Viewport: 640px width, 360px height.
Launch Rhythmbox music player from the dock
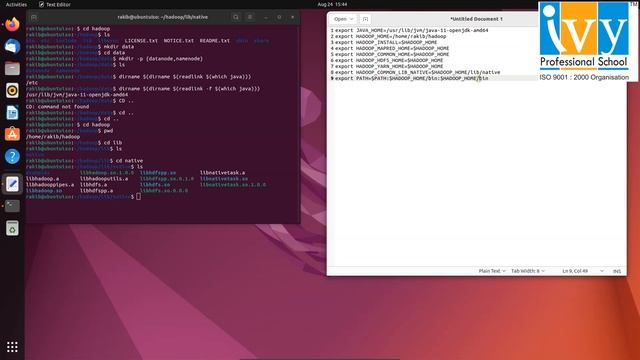[12, 90]
